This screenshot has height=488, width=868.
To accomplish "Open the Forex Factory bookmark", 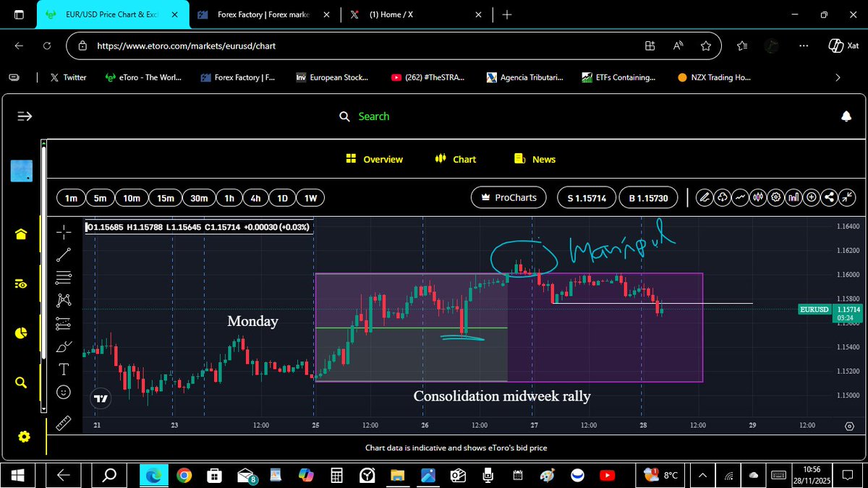I will tap(237, 77).
